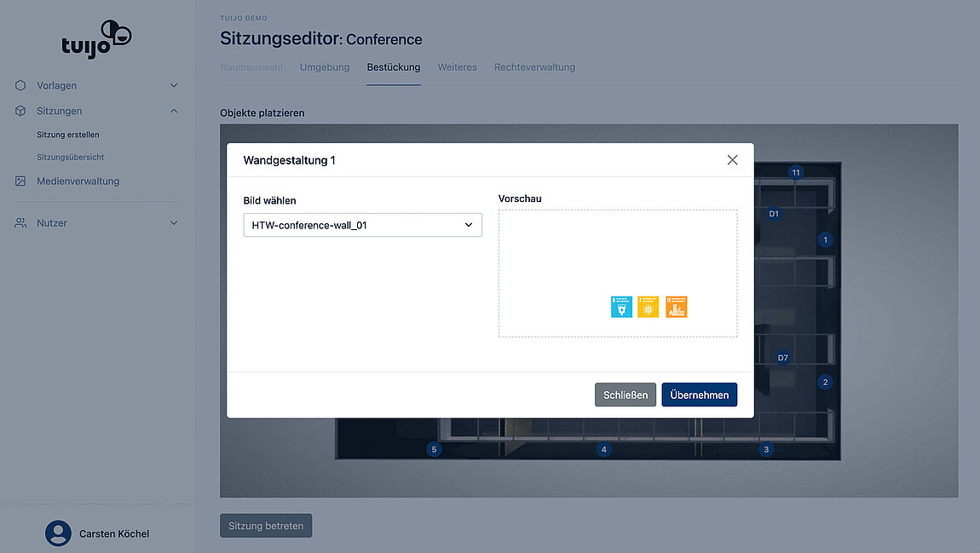
Task: Open the Rechteverwaltung tab
Action: pyautogui.click(x=534, y=67)
